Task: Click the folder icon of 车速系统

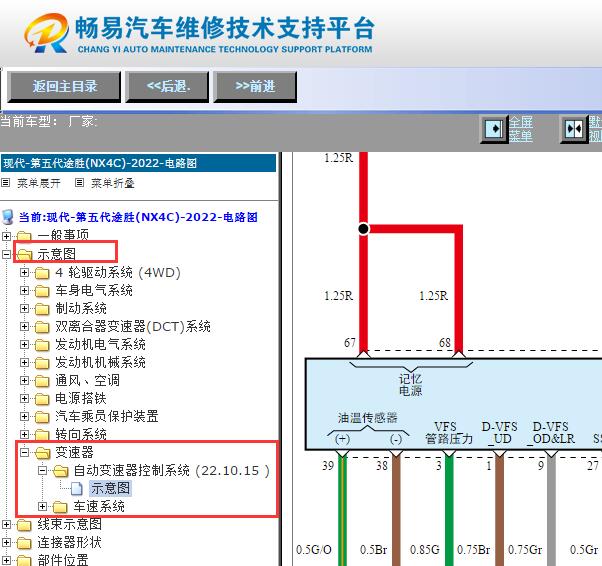Action: coord(60,508)
